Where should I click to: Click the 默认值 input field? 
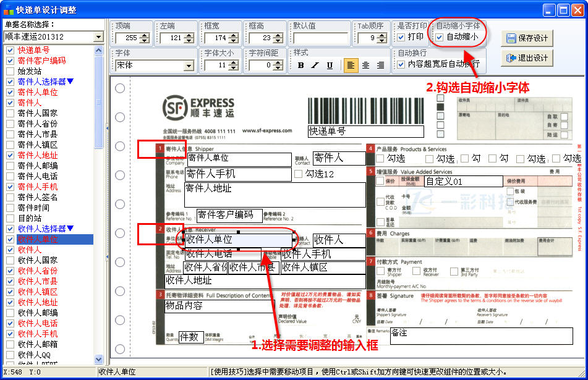(321, 38)
